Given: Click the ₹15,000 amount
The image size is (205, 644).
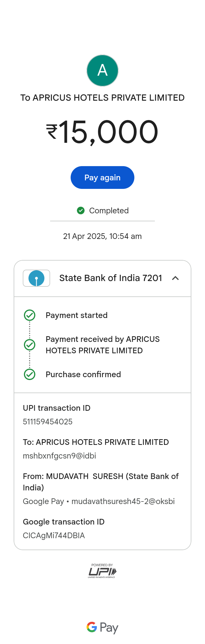Looking at the screenshot, I should point(102,132).
